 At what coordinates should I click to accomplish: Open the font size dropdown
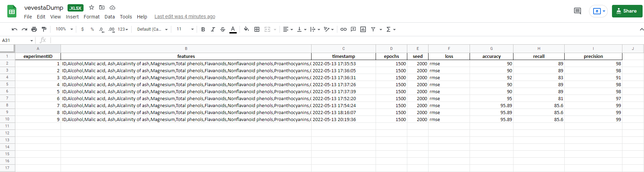(x=185, y=29)
